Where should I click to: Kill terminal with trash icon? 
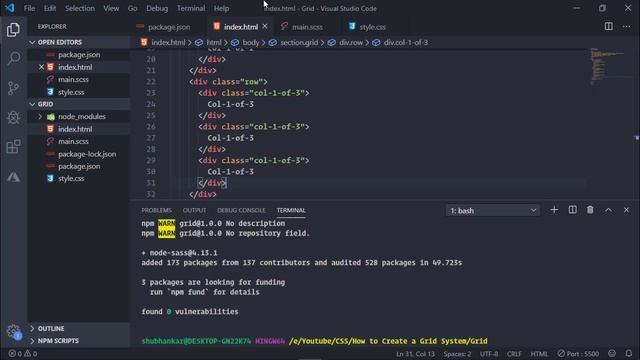(x=590, y=210)
